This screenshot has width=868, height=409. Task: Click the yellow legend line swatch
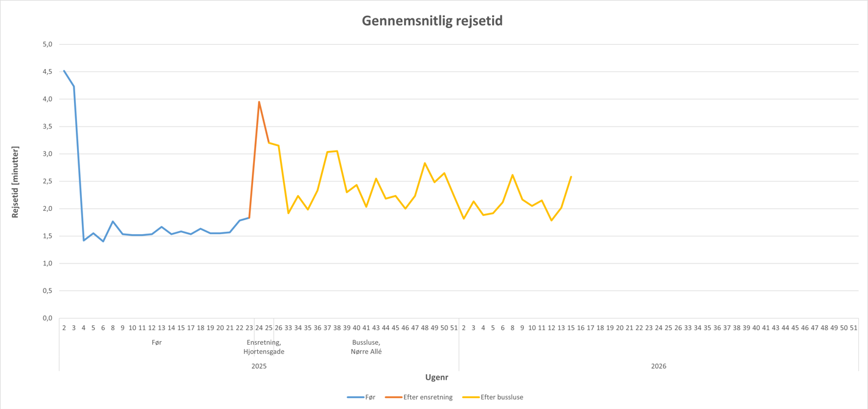tap(470, 397)
